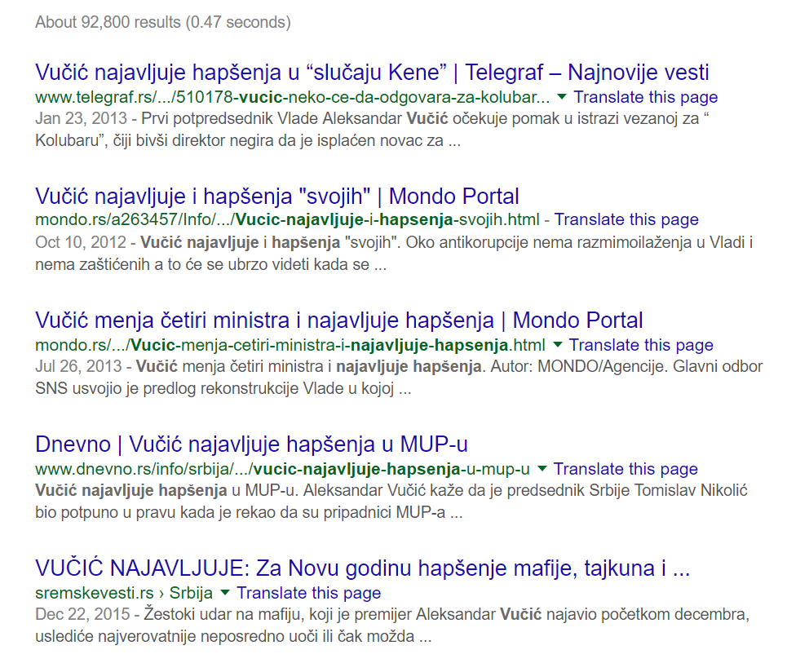Click the 'Dec 22, 2015' snippet date
This screenshot has width=809, height=672.
[x=82, y=614]
